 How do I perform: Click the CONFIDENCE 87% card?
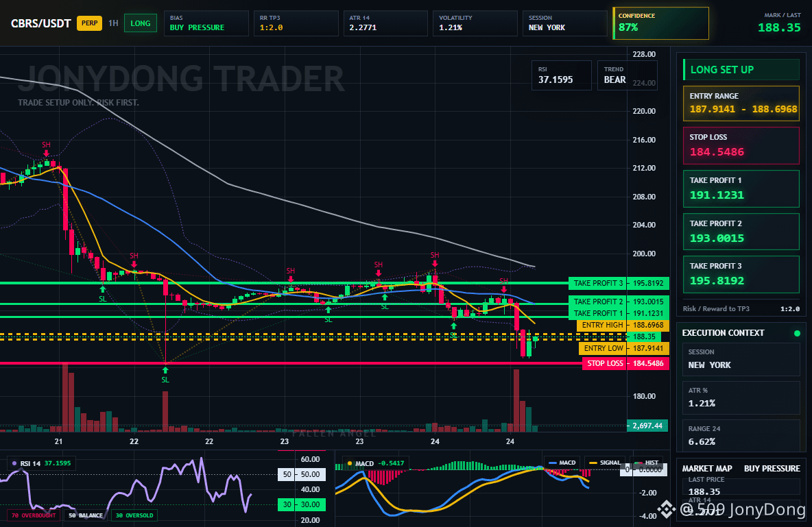(x=661, y=23)
